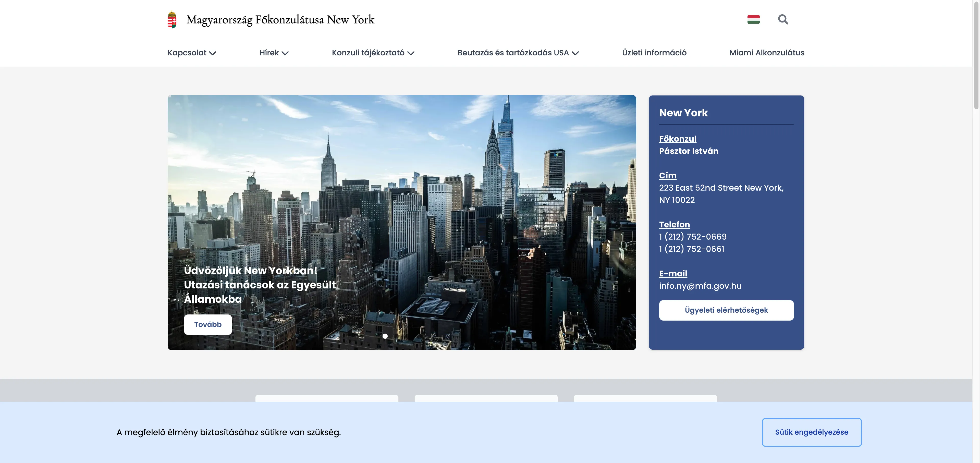Accept cookies with Sütik engedélyezése
Viewport: 980px width, 463px height.
point(812,432)
